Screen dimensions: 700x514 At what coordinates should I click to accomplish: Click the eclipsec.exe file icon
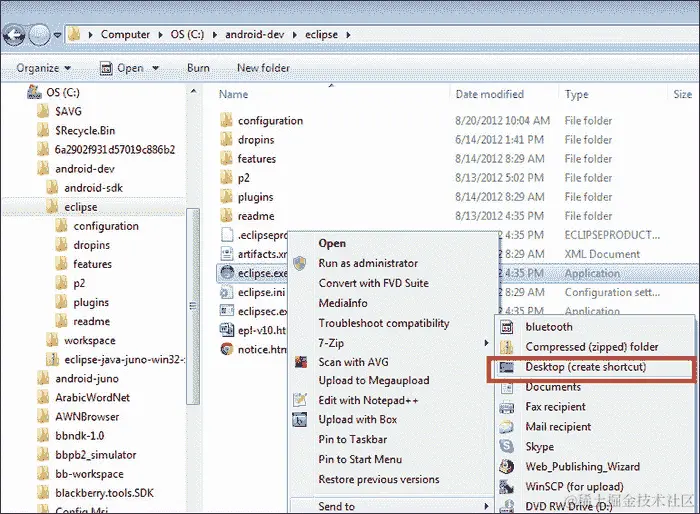click(227, 311)
